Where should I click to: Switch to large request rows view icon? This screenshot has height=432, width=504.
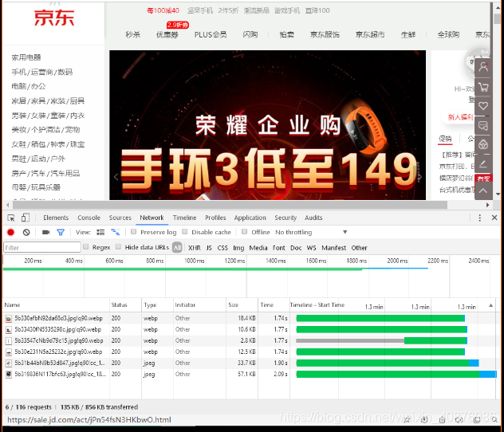pos(100,232)
